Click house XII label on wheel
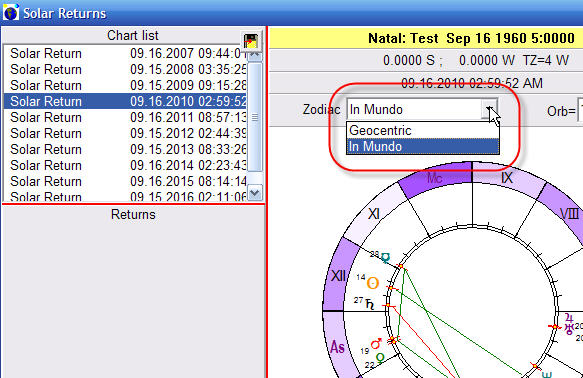This screenshot has width=583, height=378. point(338,276)
